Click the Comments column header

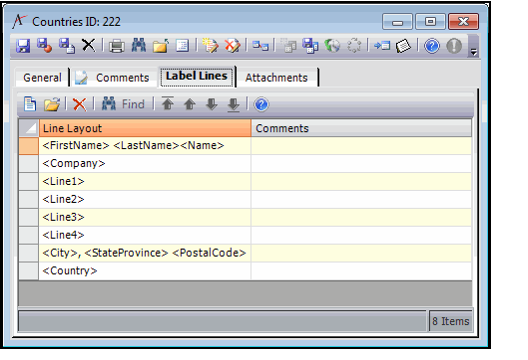(x=361, y=128)
